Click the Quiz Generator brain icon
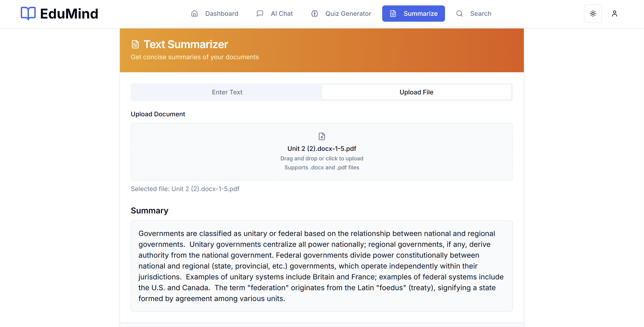644x327 pixels. [x=314, y=14]
